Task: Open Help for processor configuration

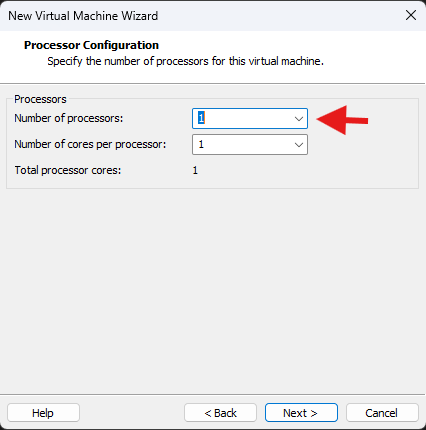Action: click(x=43, y=413)
